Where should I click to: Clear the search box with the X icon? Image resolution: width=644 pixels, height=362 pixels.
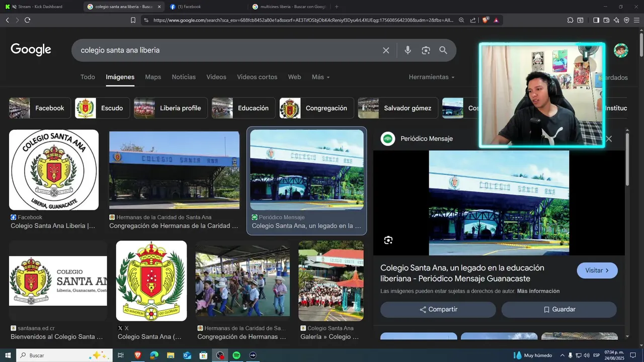[386, 50]
